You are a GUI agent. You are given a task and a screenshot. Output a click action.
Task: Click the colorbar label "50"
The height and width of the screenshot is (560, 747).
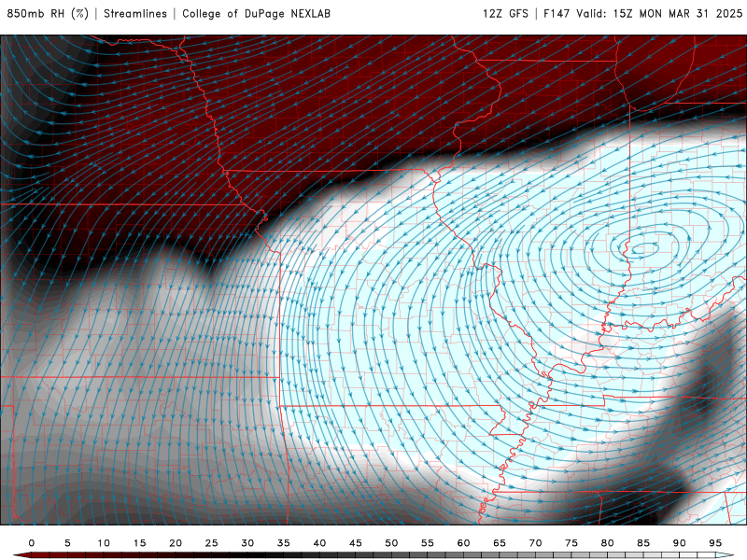tap(391, 543)
